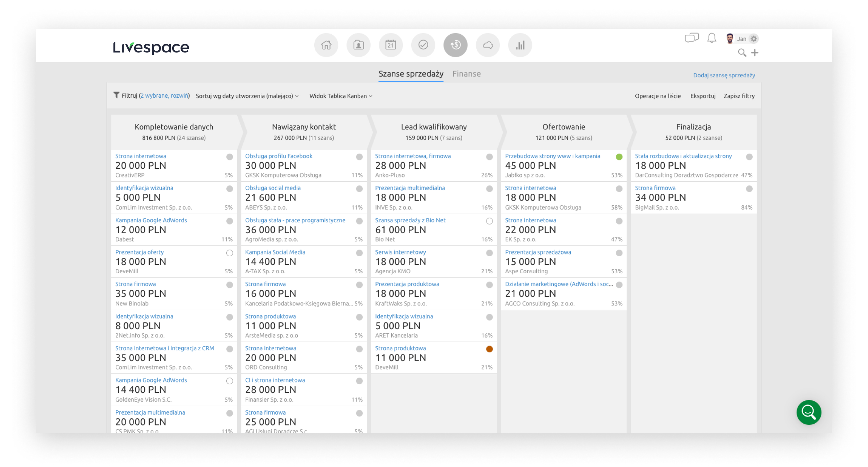Toggle status dot on ARET Kancelaria card
The width and height of the screenshot is (868, 467).
point(489,317)
